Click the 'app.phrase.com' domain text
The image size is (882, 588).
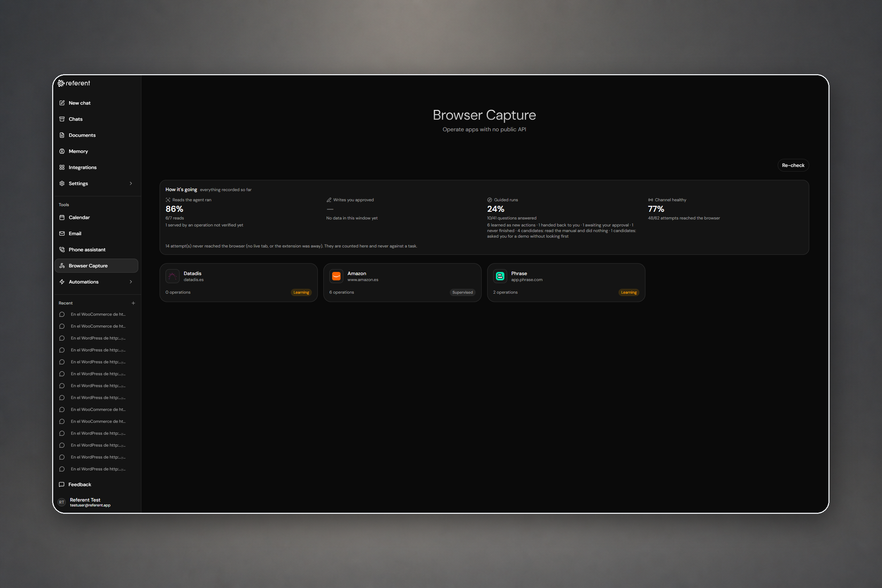coord(526,280)
